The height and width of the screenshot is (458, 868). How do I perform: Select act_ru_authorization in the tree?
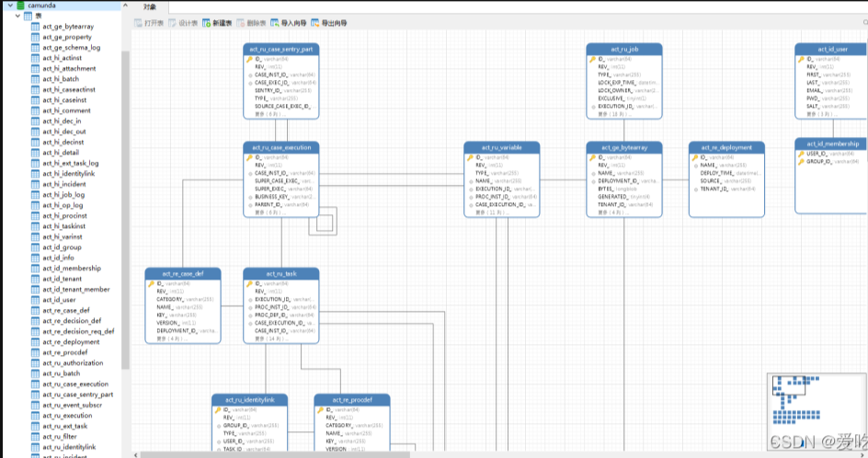73,363
